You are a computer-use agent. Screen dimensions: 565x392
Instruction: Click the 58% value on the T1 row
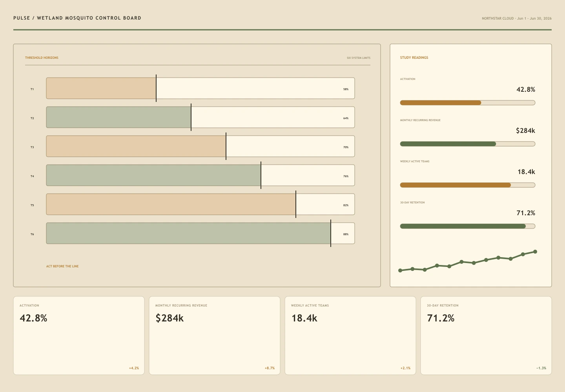(x=346, y=89)
